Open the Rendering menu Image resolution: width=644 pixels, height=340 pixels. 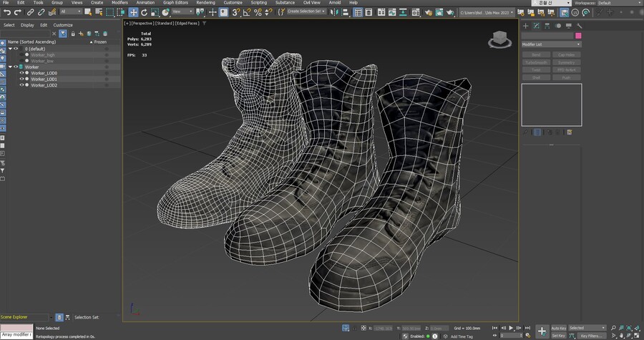[x=205, y=3]
